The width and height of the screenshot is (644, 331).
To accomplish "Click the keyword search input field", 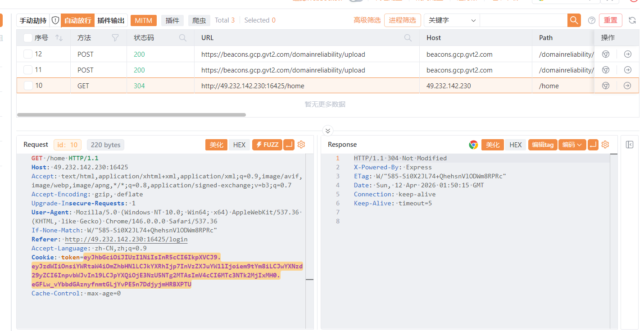I will 523,20.
